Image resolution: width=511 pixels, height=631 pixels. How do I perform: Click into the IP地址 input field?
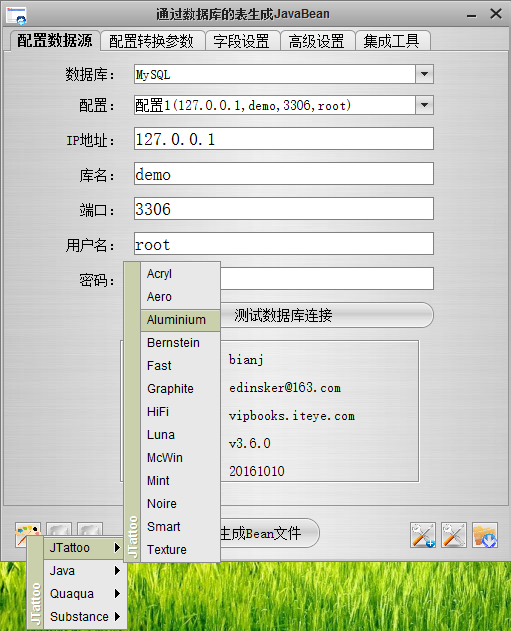click(x=284, y=139)
